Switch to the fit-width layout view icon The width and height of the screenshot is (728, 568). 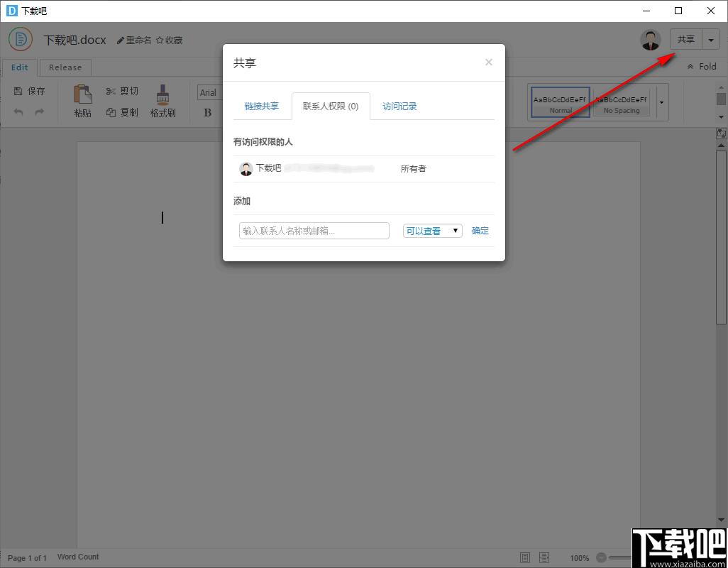(x=545, y=557)
